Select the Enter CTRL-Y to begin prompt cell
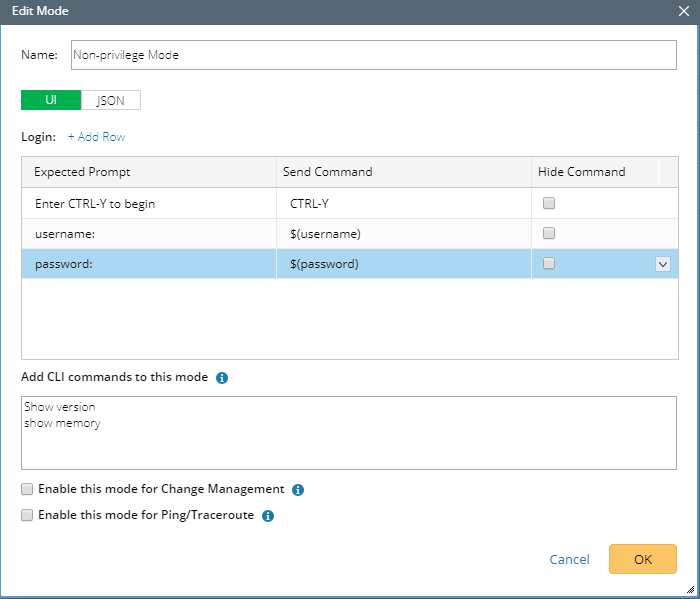This screenshot has width=700, height=599. [95, 204]
